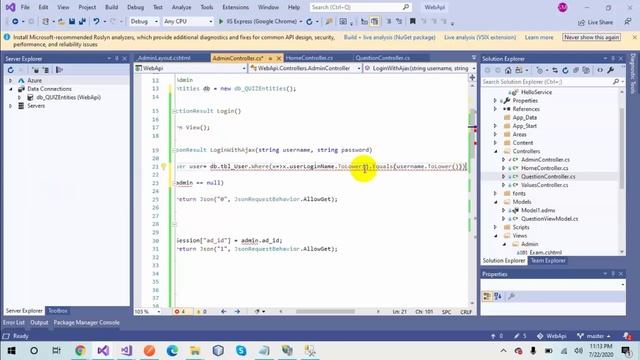The height and width of the screenshot is (360, 640).
Task: Click Connect to Database icon in Server Explorer
Action: point(36,70)
